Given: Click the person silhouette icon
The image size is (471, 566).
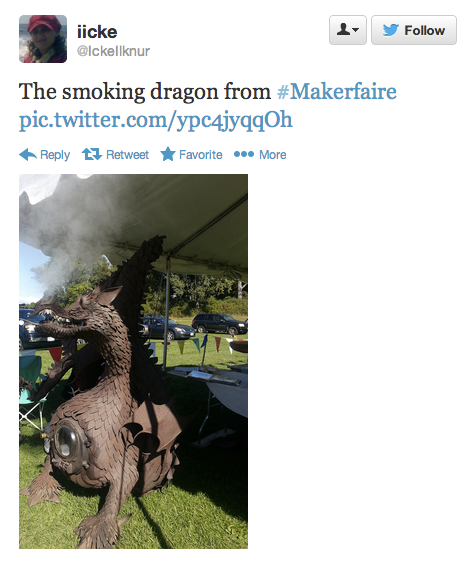Looking at the screenshot, I should tap(343, 30).
